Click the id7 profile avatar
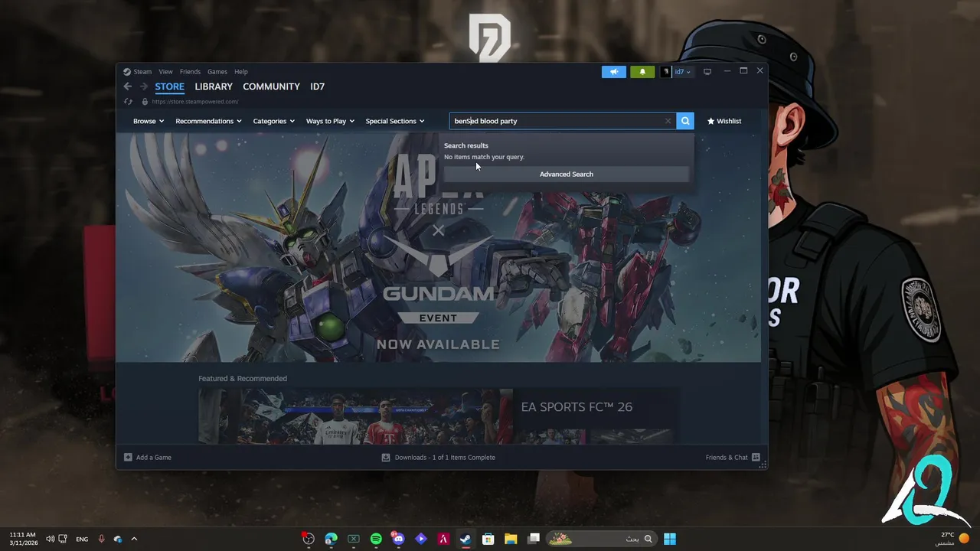Viewport: 980px width, 551px height. click(x=666, y=72)
